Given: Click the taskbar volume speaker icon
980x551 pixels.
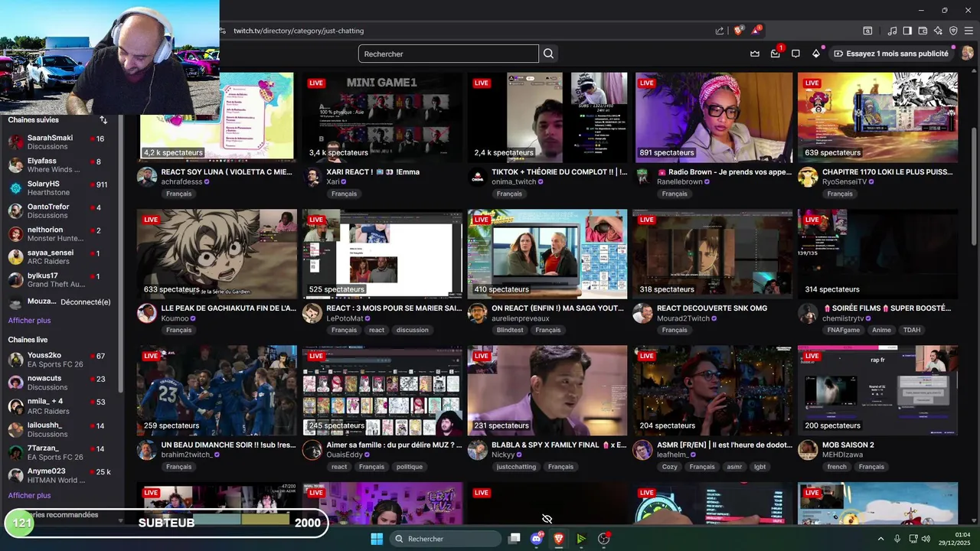Looking at the screenshot, I should click(x=926, y=539).
